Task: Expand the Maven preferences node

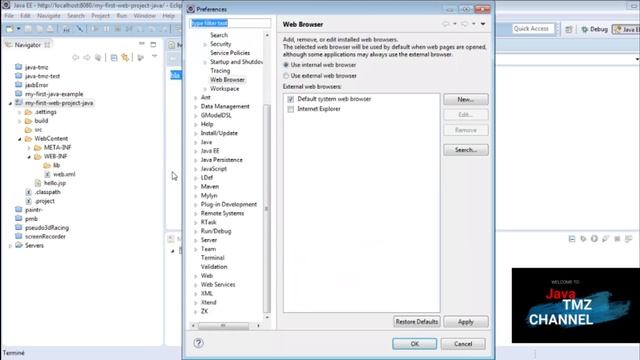Action: 196,187
